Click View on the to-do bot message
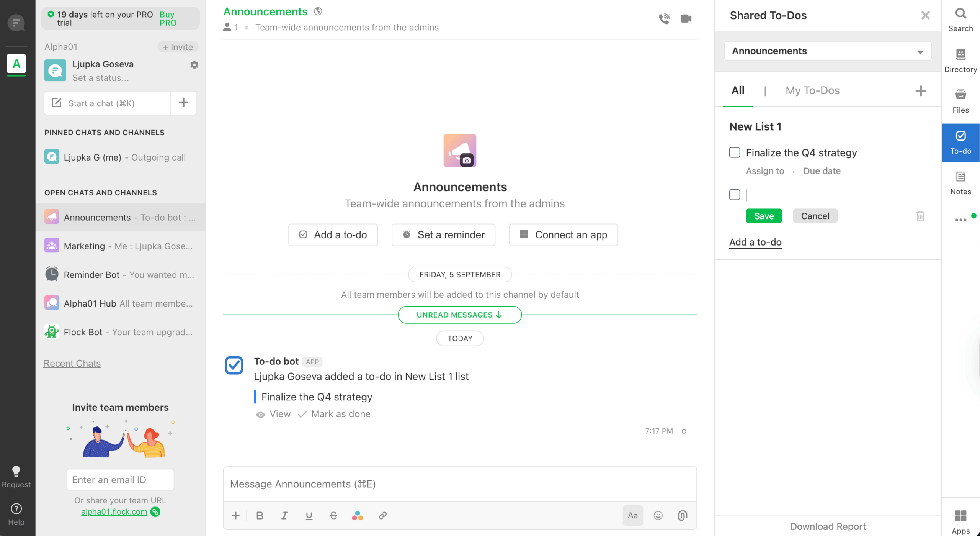The width and height of the screenshot is (980, 536). coord(273,414)
